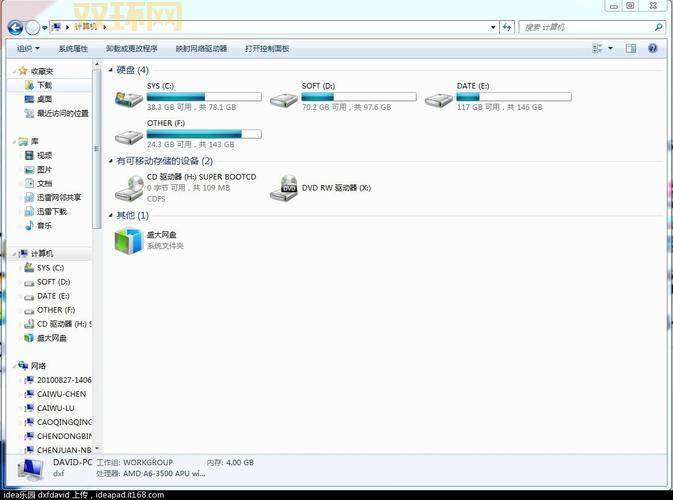Open the SOFT (D:) drive icon

pos(284,98)
